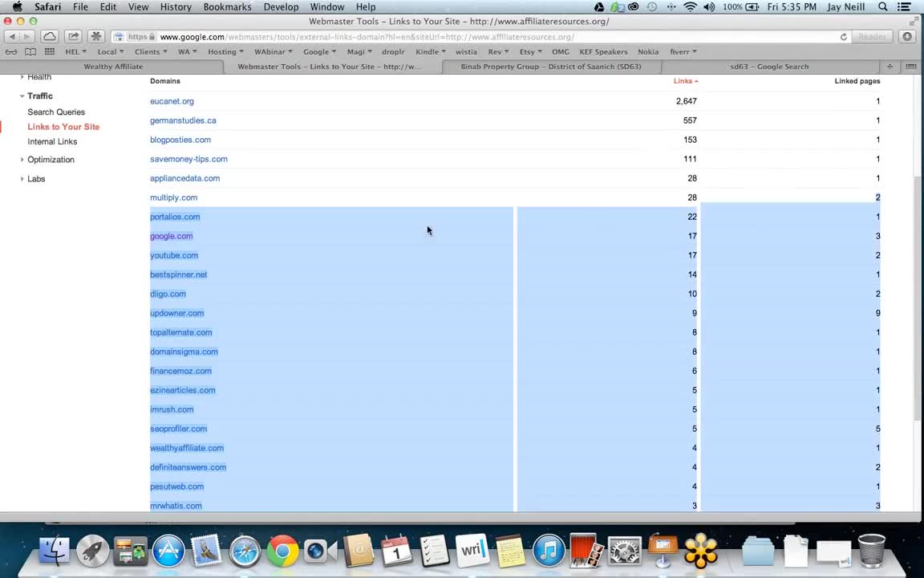Open the seoprofiler.com domain link

tap(179, 429)
